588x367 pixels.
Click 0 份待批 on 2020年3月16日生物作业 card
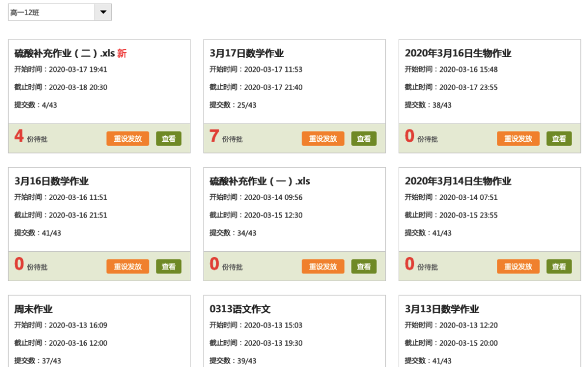421,136
